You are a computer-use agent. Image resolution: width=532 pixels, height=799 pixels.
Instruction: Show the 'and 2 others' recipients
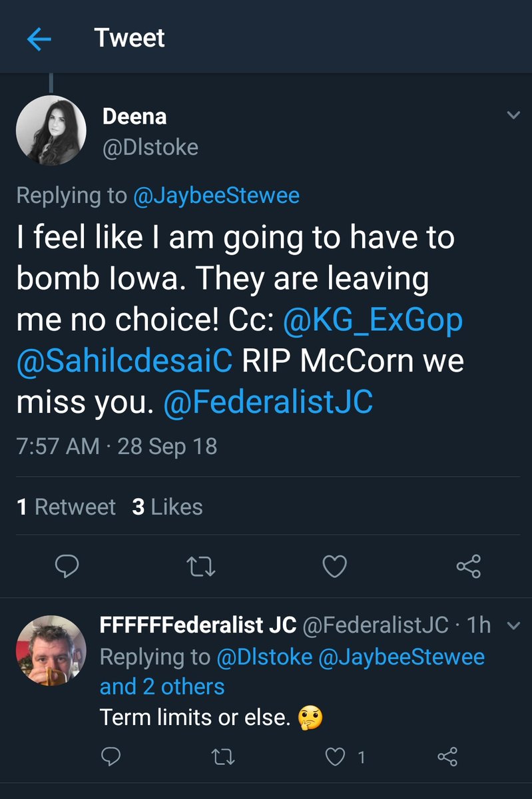click(162, 686)
